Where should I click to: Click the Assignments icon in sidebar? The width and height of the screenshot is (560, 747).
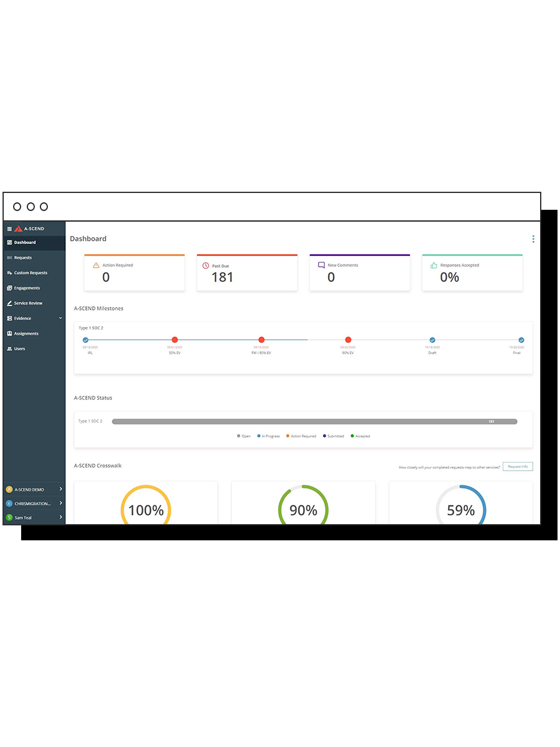[x=9, y=334]
